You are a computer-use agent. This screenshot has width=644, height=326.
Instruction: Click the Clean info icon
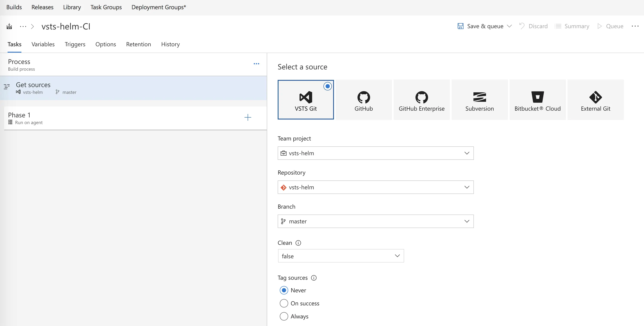pos(298,243)
